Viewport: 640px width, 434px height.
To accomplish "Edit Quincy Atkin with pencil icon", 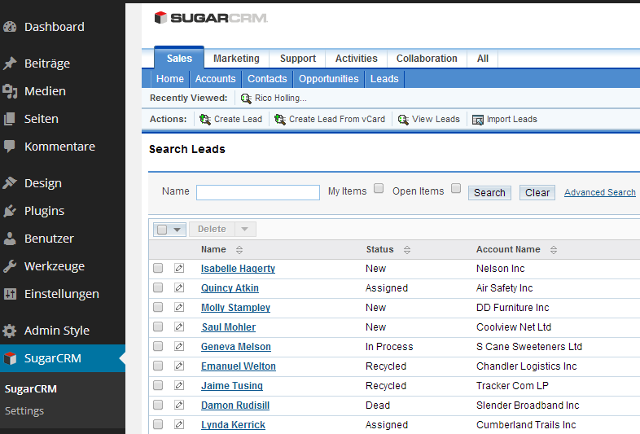I will pos(179,288).
